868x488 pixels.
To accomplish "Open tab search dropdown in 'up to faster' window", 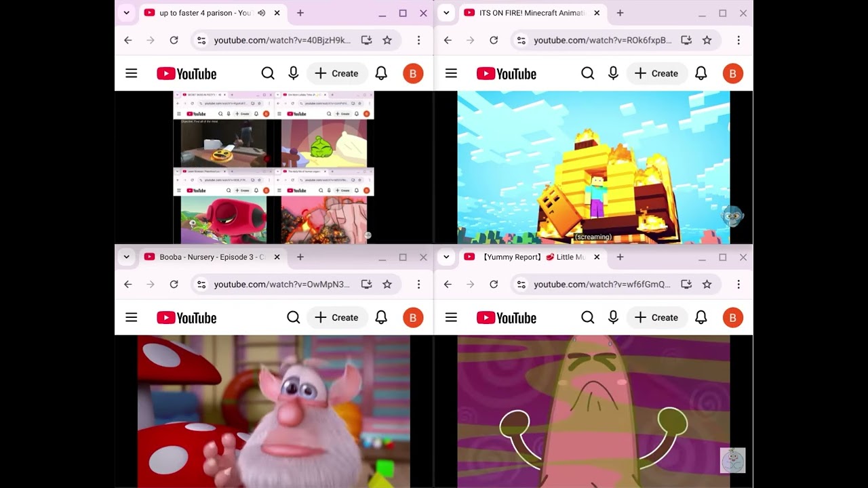I will pyautogui.click(x=127, y=13).
